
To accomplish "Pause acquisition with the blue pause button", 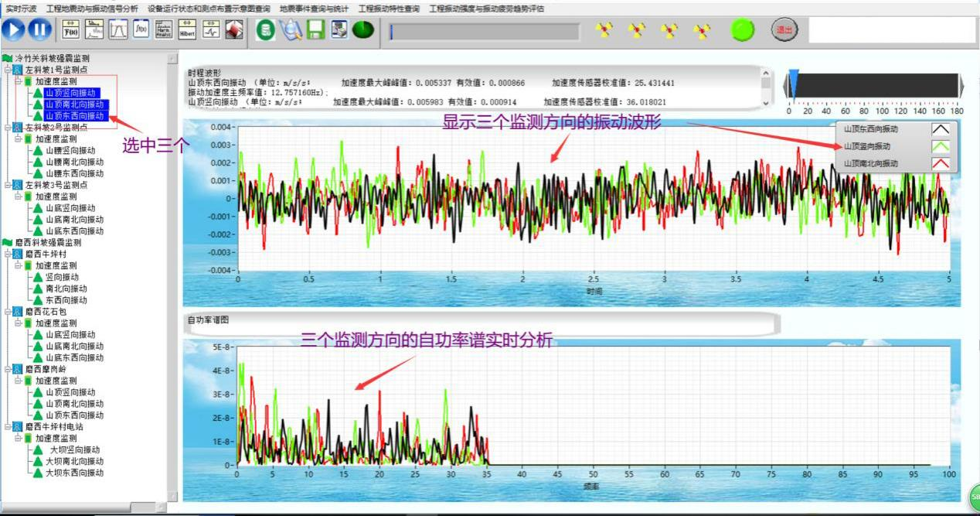I will (40, 30).
